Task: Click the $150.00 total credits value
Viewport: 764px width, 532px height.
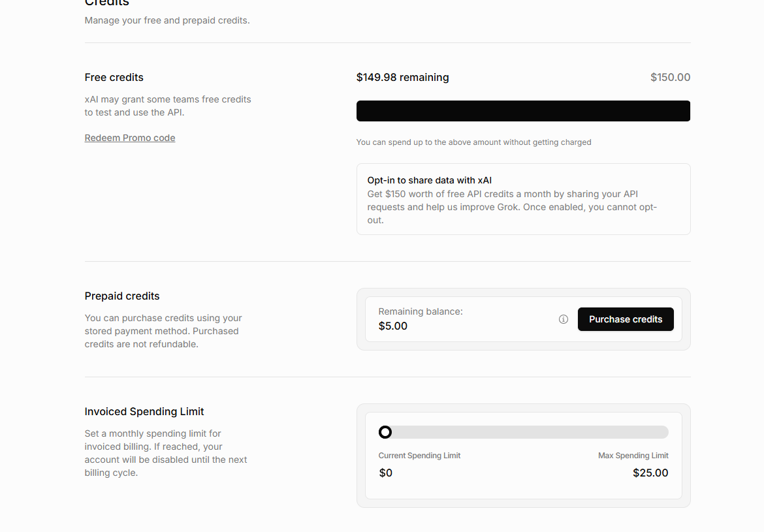Action: (x=671, y=78)
